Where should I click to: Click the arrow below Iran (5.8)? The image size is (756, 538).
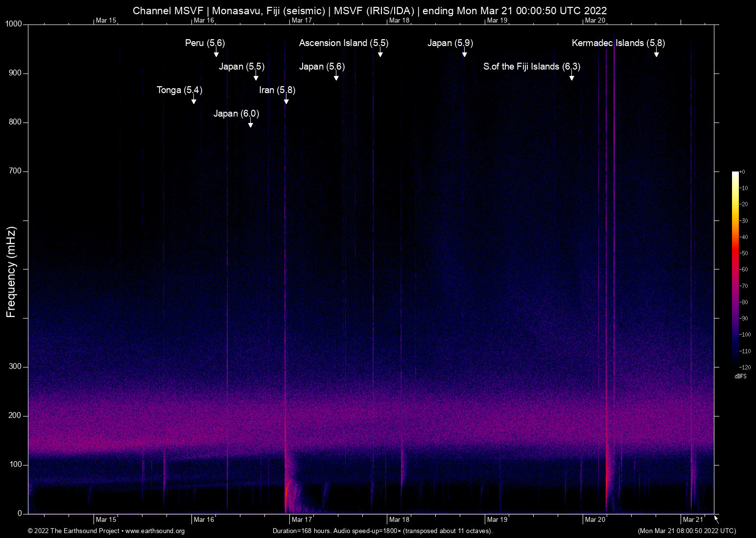(286, 100)
